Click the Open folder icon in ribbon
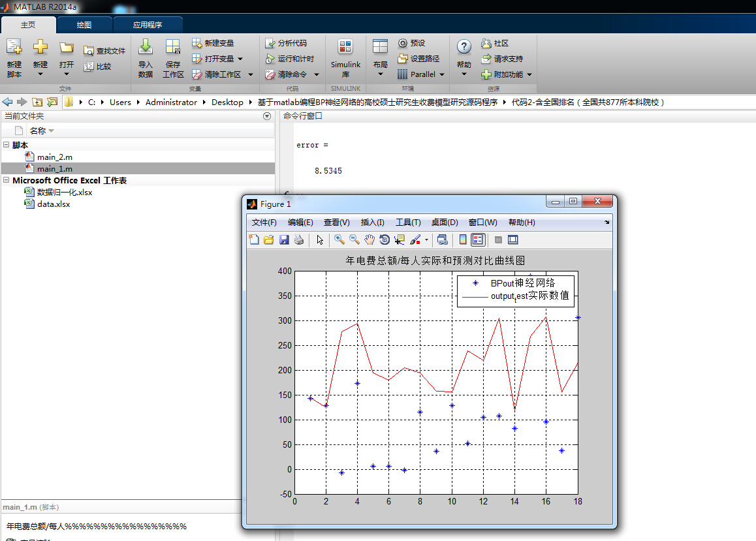Image resolution: width=756 pixels, height=541 pixels. [x=66, y=47]
